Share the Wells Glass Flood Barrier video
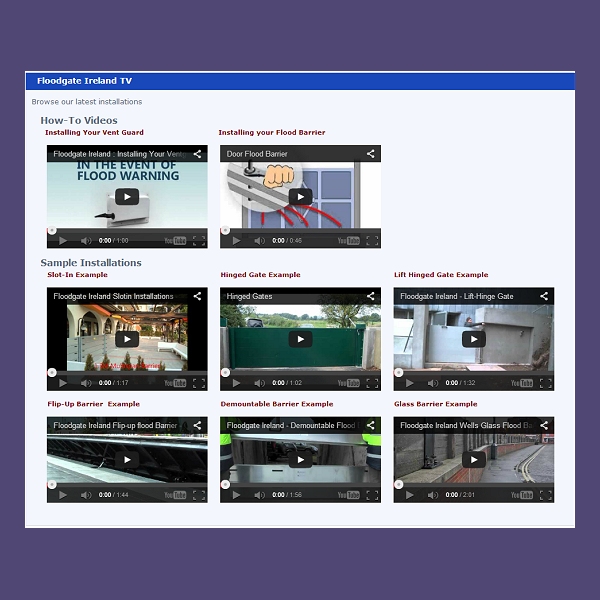Image resolution: width=600 pixels, height=600 pixels. click(x=544, y=425)
